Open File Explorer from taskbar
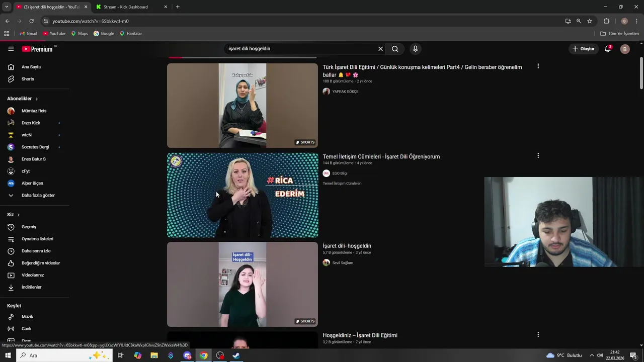This screenshot has width=644, height=362. pyautogui.click(x=154, y=355)
